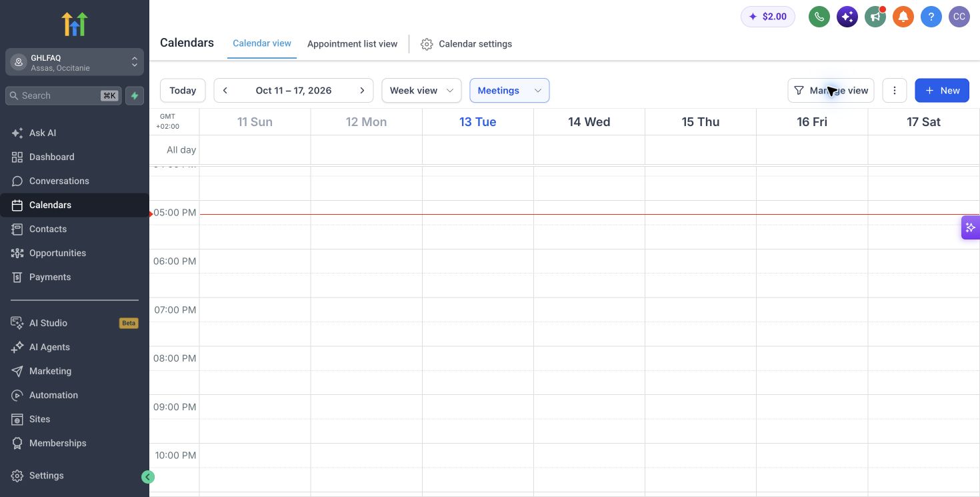The height and width of the screenshot is (497, 980).
Task: Open AI Studio Beta in sidebar
Action: click(75, 323)
